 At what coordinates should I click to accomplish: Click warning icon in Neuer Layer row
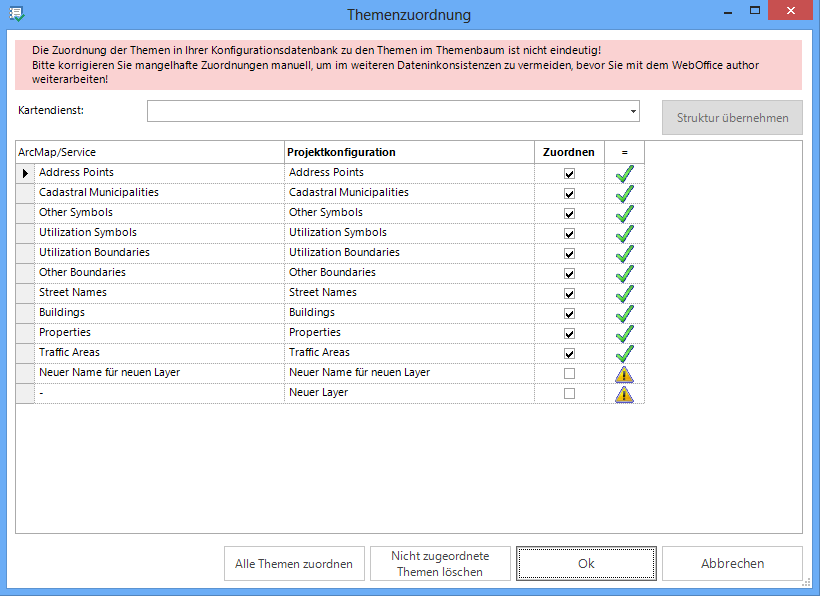coord(625,394)
